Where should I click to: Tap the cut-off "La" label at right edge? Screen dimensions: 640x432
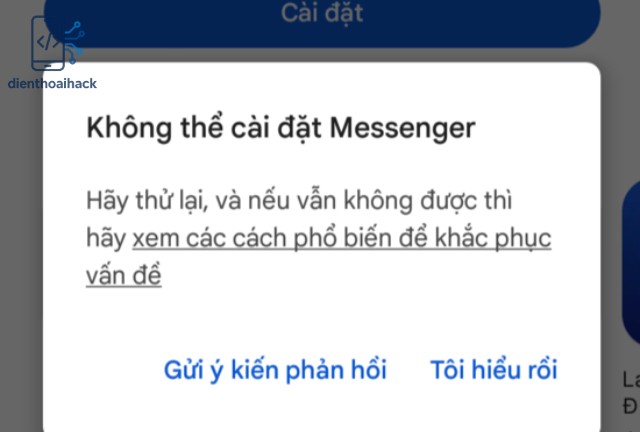click(631, 380)
